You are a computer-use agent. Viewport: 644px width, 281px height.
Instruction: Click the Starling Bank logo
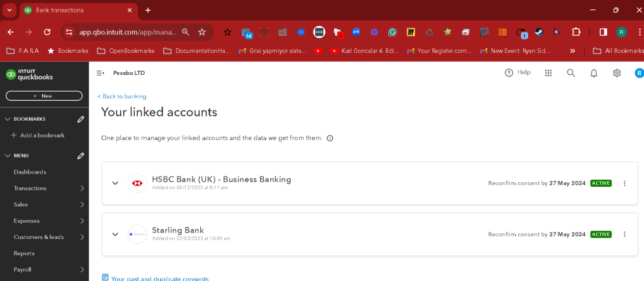[137, 234]
